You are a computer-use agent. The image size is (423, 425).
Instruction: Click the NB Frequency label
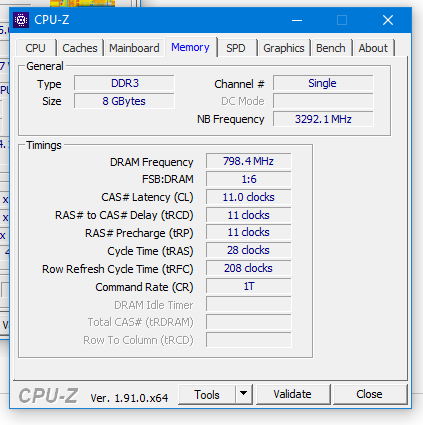(x=231, y=119)
